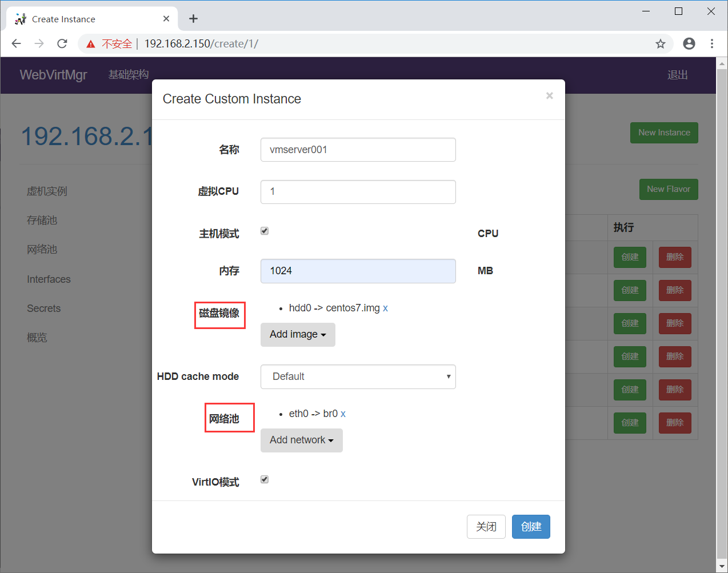Toggle the 主机模式 checkbox
This screenshot has width=728, height=573.
[265, 231]
